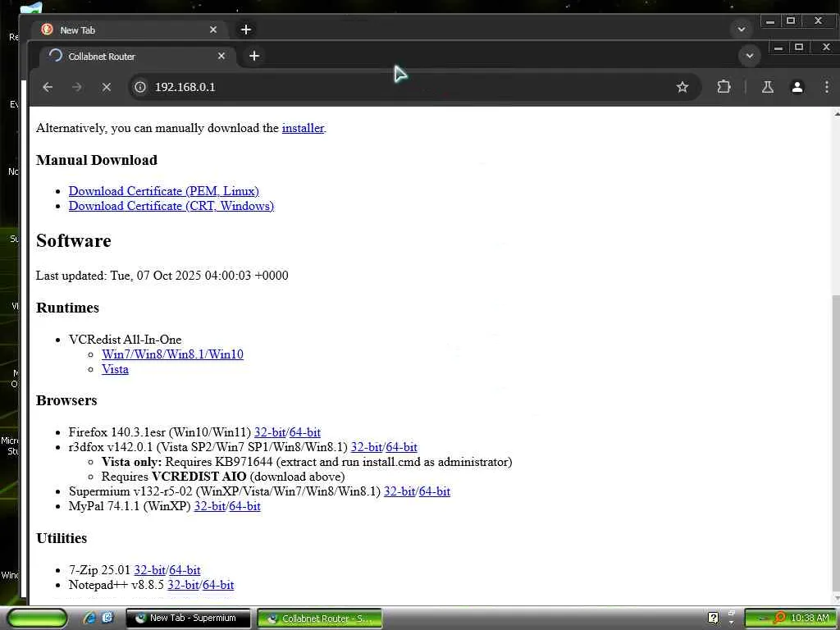Click the Start button on the taskbar
This screenshot has width=840, height=630.
(37, 619)
